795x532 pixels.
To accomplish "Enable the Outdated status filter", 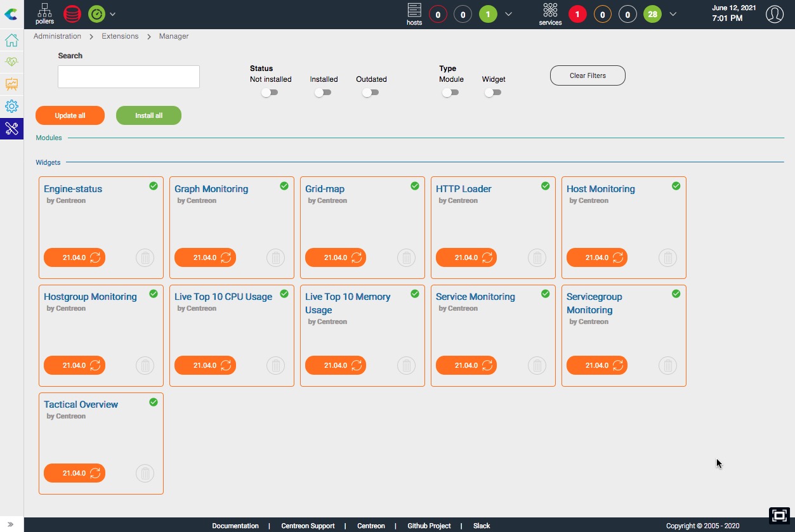I will 371,93.
